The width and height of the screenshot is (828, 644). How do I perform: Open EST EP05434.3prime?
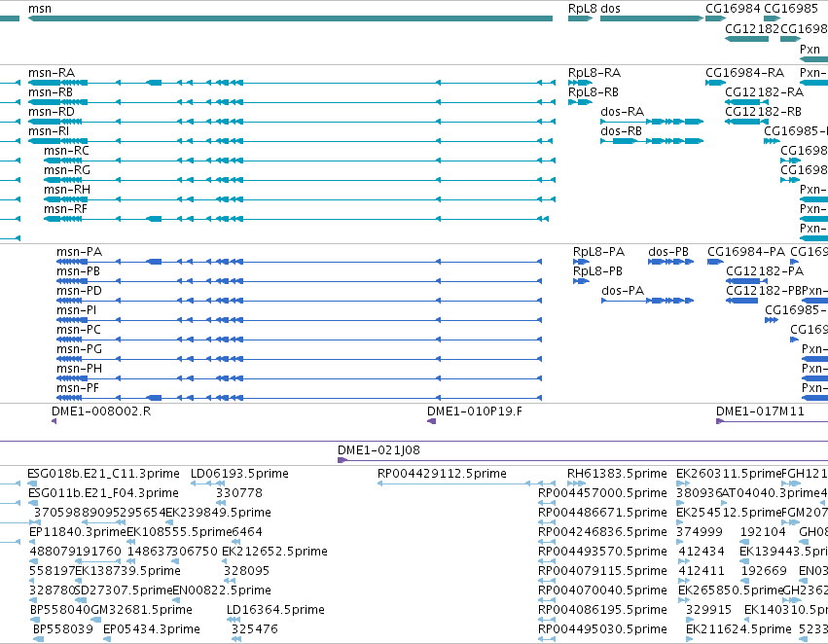pos(107,639)
